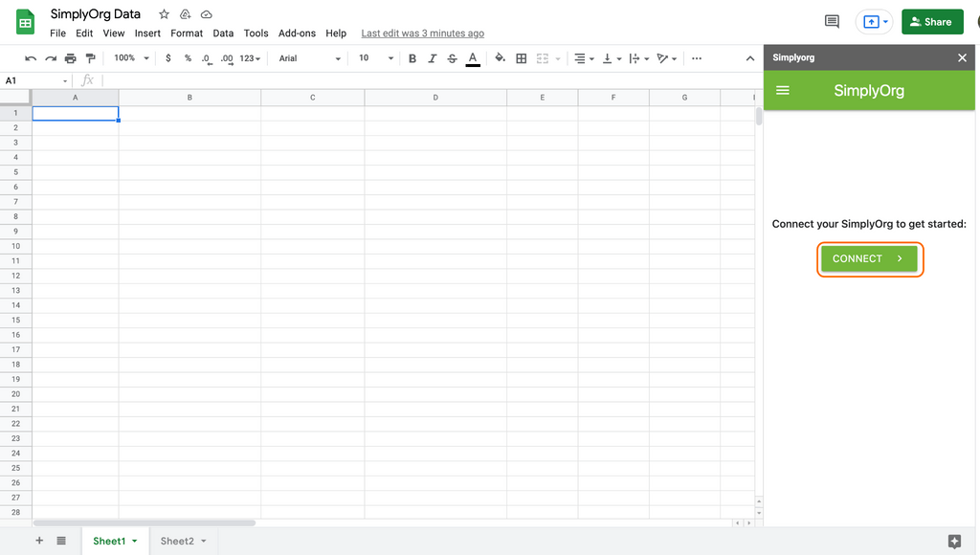Viewport: 980px width, 555px height.
Task: Open the SimplyOrg hamburger menu
Action: click(x=783, y=91)
